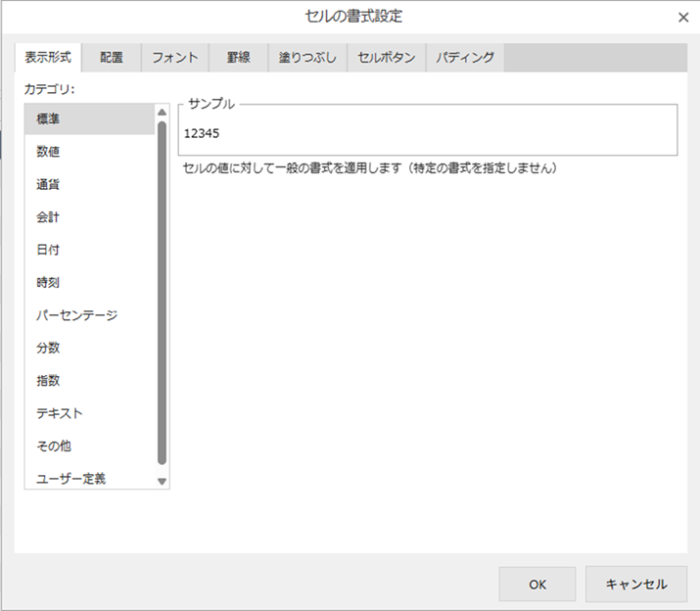
Task: Confirm the dialog with the OK button
Action: (537, 585)
